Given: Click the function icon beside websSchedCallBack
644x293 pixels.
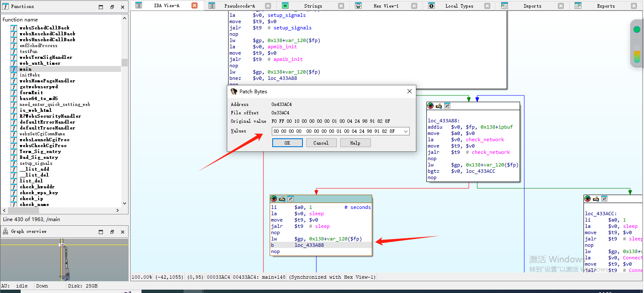Looking at the screenshot, I should coord(13,28).
